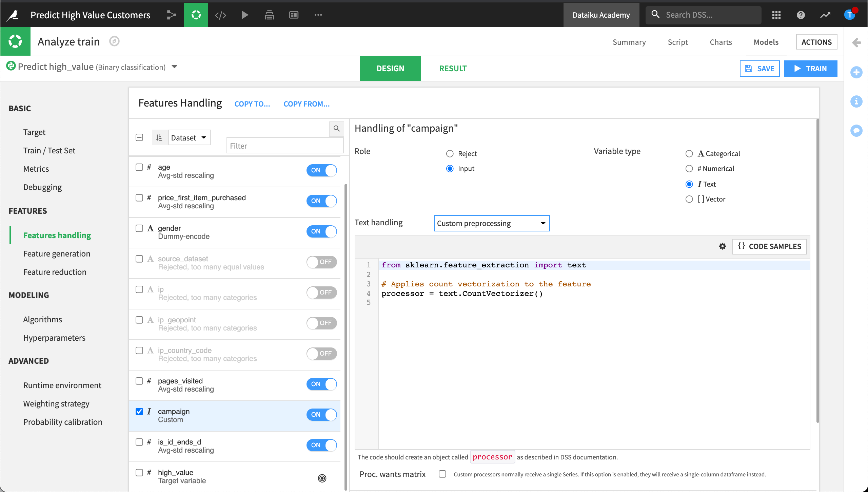Open the Train / Test Set section

click(49, 151)
